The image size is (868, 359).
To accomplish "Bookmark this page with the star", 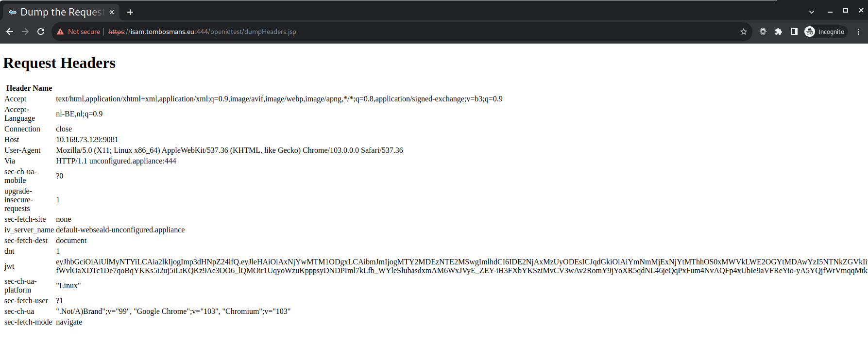I will [743, 32].
